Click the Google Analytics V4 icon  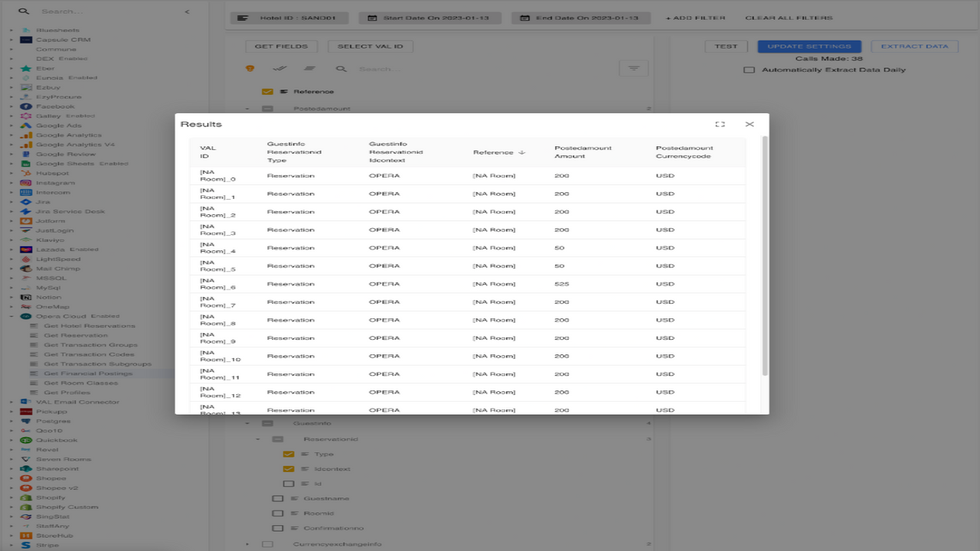click(x=26, y=145)
